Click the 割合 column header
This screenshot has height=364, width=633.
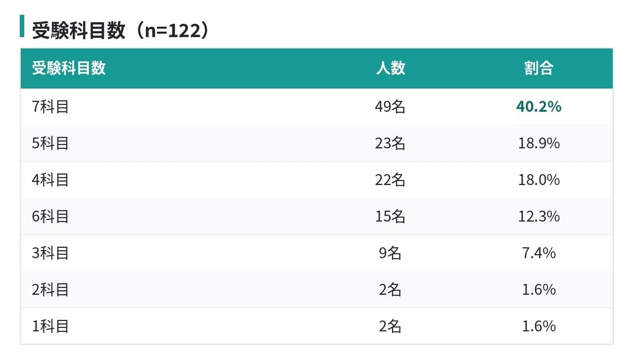click(539, 68)
